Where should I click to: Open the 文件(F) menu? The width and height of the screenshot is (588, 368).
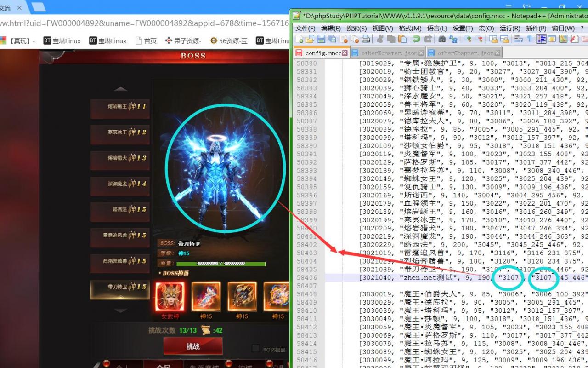[x=305, y=28]
